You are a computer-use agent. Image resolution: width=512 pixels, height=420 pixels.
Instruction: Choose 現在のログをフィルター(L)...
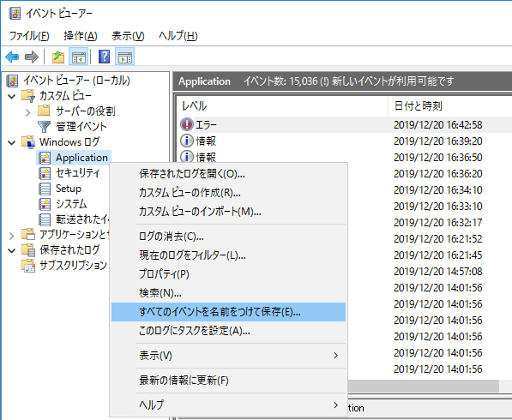pos(228,255)
